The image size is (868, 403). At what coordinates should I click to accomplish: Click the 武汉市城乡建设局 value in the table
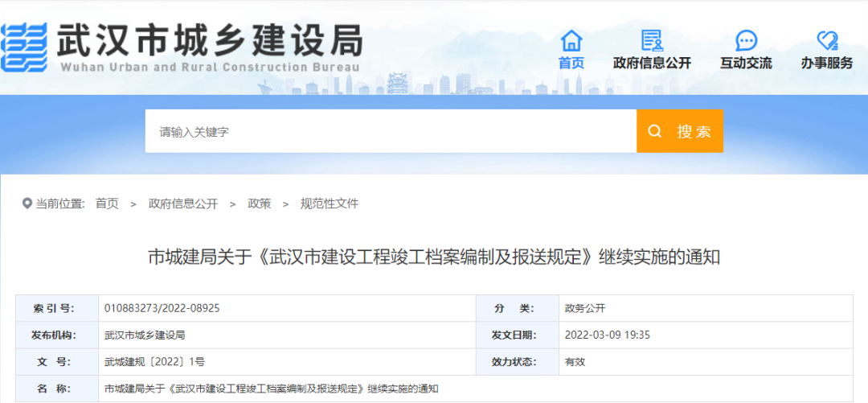[144, 335]
